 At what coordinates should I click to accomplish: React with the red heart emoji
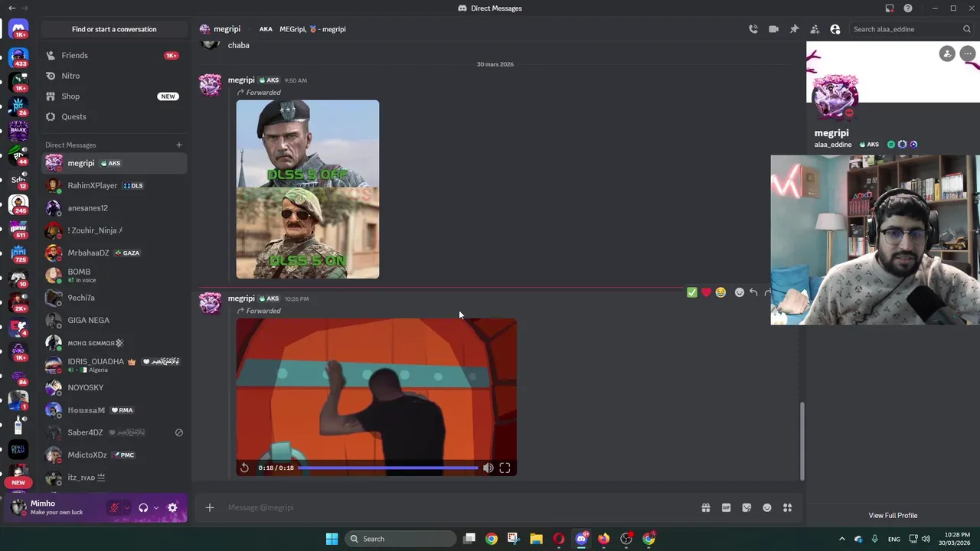[706, 292]
